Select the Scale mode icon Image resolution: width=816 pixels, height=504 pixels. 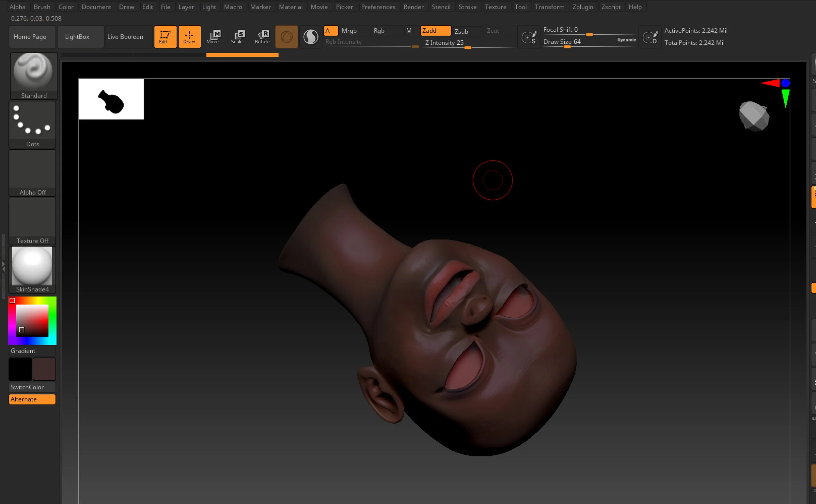237,37
